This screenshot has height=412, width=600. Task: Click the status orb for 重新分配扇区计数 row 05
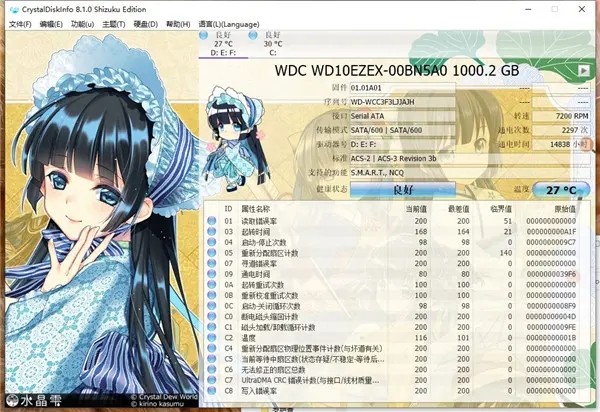coord(213,252)
